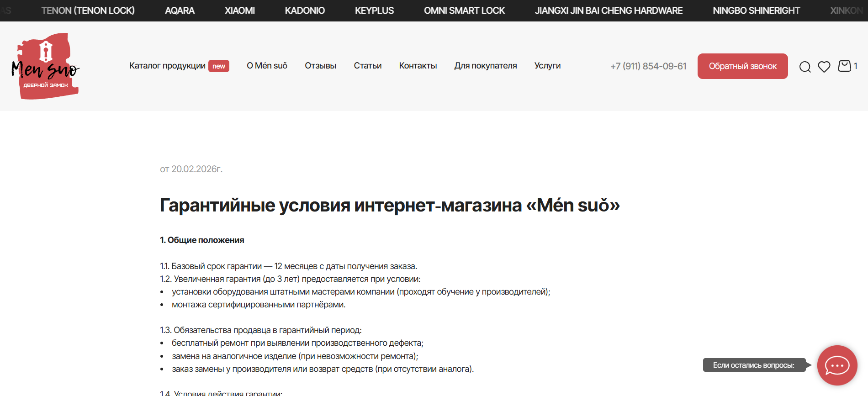Open favorites via the heart icon

[824, 67]
